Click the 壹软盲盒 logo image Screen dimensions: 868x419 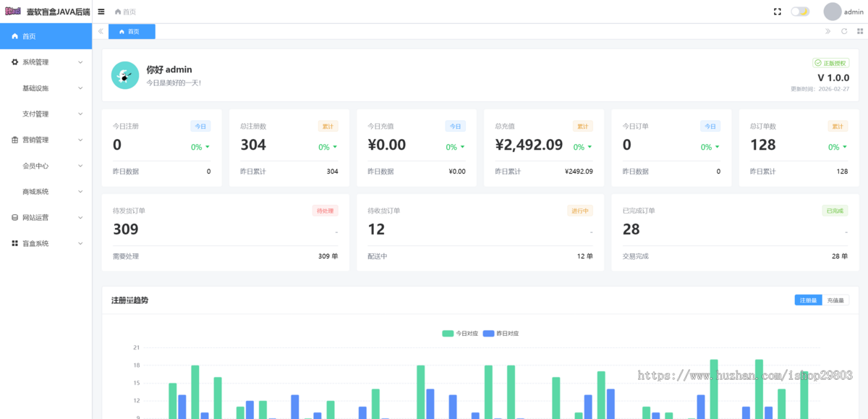pyautogui.click(x=13, y=12)
